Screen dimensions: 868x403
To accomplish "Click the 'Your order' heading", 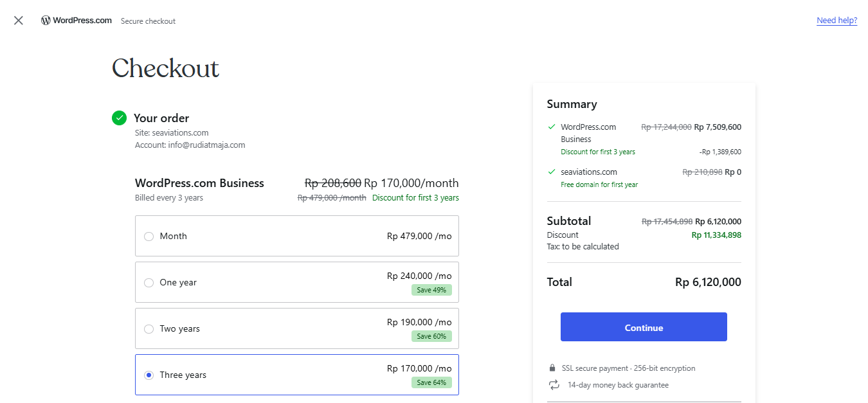I will (x=161, y=118).
